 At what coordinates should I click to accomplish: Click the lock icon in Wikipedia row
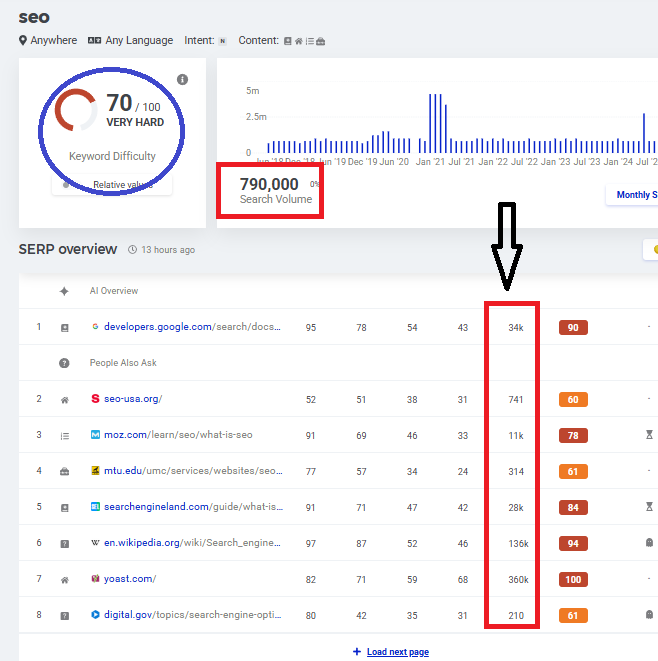pyautogui.click(x=650, y=543)
